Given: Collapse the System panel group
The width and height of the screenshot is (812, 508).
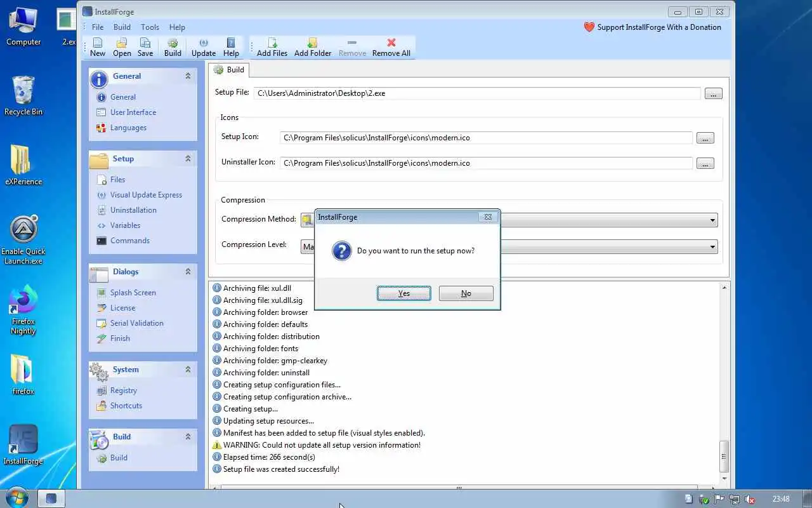Looking at the screenshot, I should (188, 370).
